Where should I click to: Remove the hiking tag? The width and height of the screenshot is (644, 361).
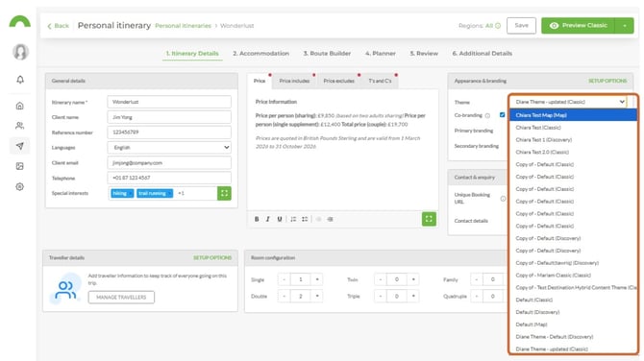[131, 193]
